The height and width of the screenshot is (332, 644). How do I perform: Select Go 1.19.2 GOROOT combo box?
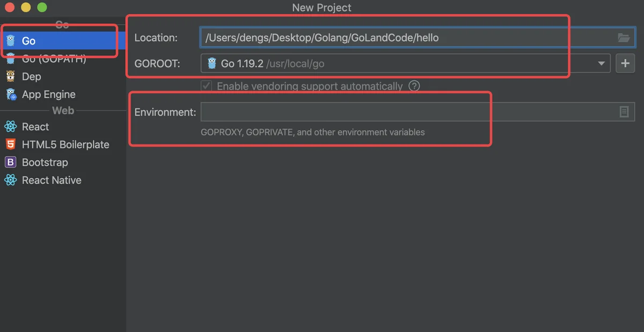(x=405, y=63)
